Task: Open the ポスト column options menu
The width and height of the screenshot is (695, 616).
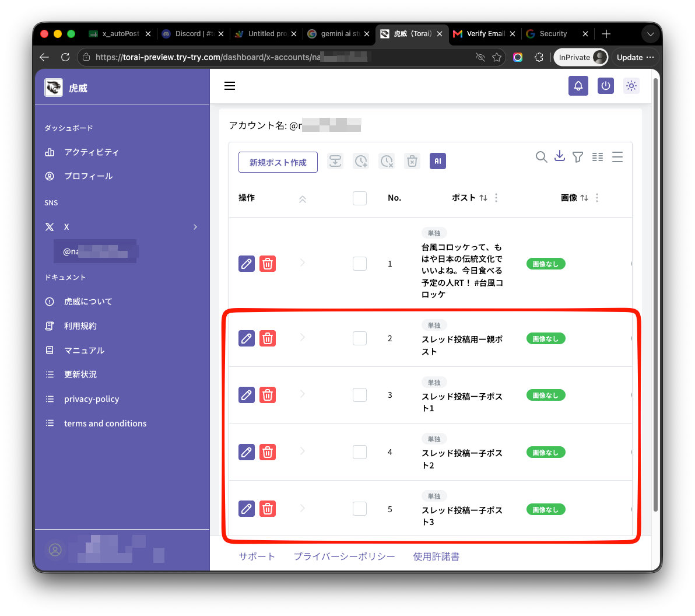Action: 496,198
